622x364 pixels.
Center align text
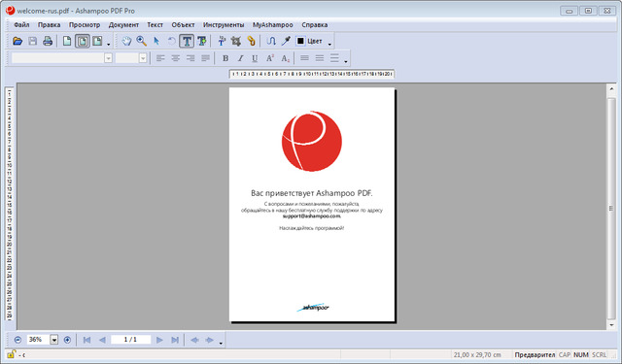pos(175,58)
